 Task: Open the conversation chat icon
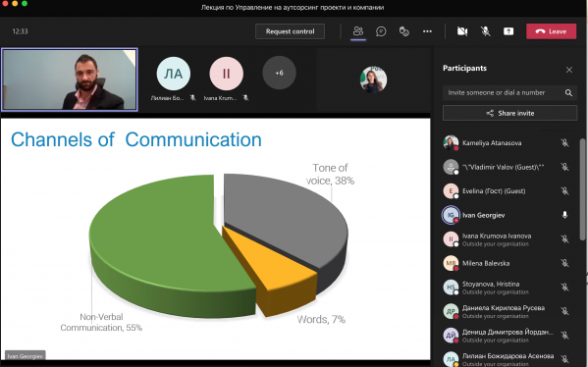tap(381, 31)
